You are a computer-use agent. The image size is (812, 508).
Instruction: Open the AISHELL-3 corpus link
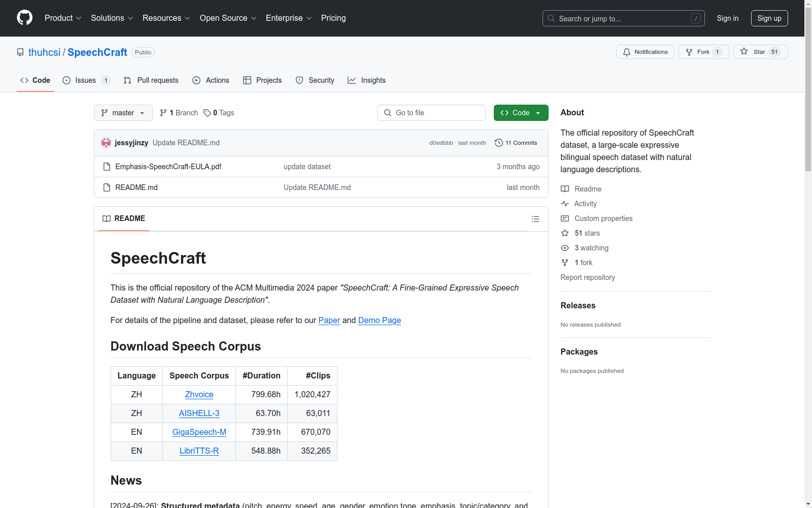point(199,413)
